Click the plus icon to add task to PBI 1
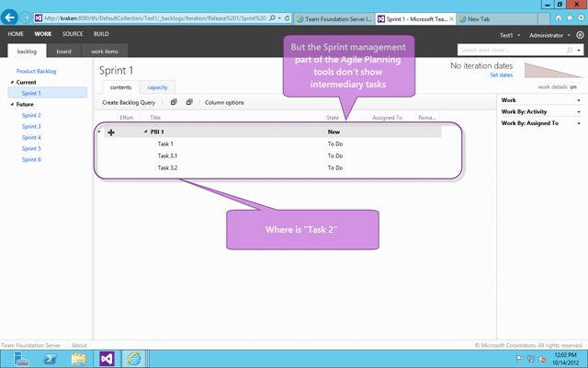 (x=111, y=132)
